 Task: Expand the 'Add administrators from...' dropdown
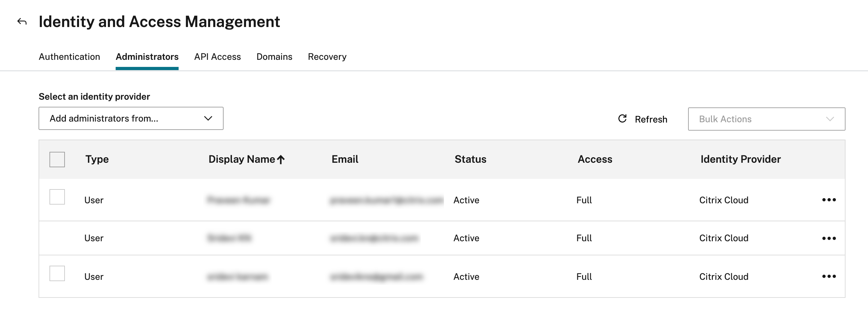131,118
